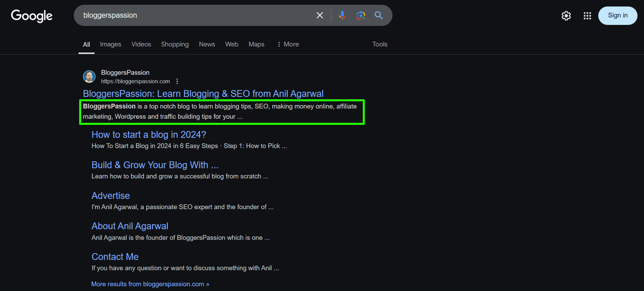The image size is (644, 291).
Task: Click text 'How To Start a Blog in 2024 in 6 Easy Steps'
Action: 155,146
